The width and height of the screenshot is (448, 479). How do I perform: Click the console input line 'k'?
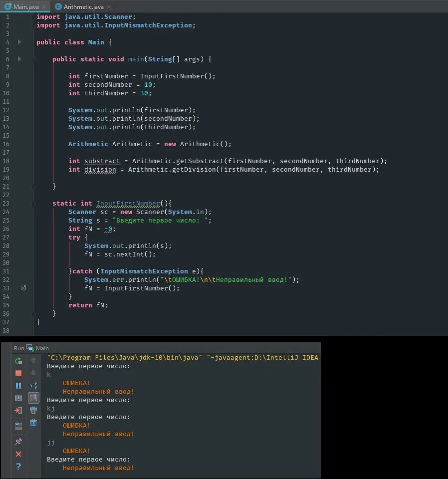(49, 375)
